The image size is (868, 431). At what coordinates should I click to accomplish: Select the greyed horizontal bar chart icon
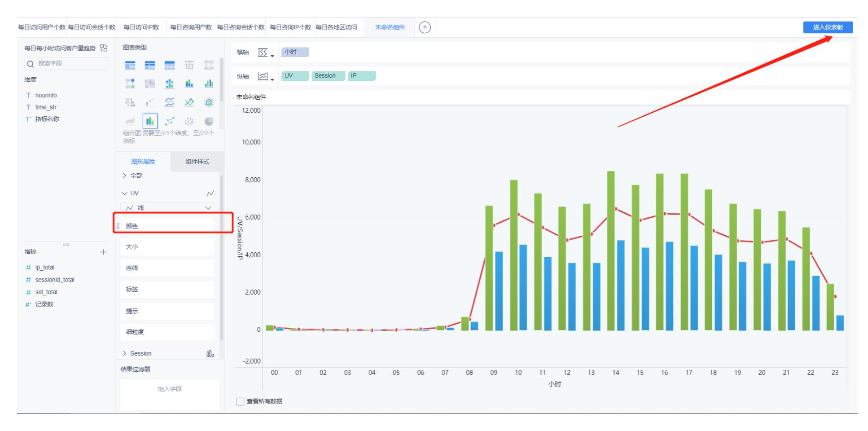tap(130, 102)
